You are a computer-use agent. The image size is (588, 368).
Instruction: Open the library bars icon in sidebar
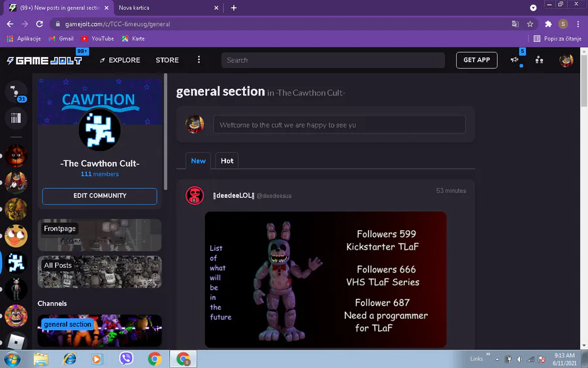click(x=16, y=118)
